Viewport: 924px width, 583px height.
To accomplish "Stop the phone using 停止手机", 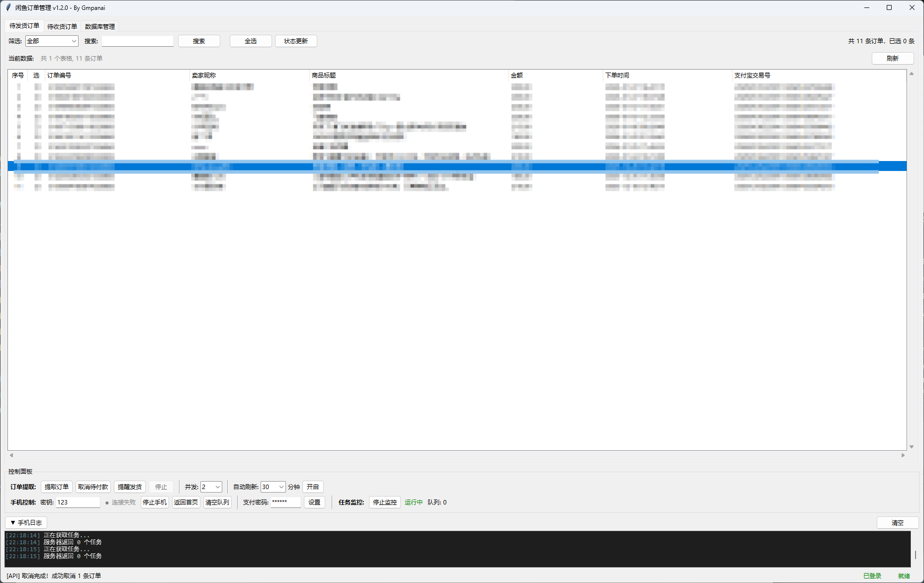I will tap(155, 502).
